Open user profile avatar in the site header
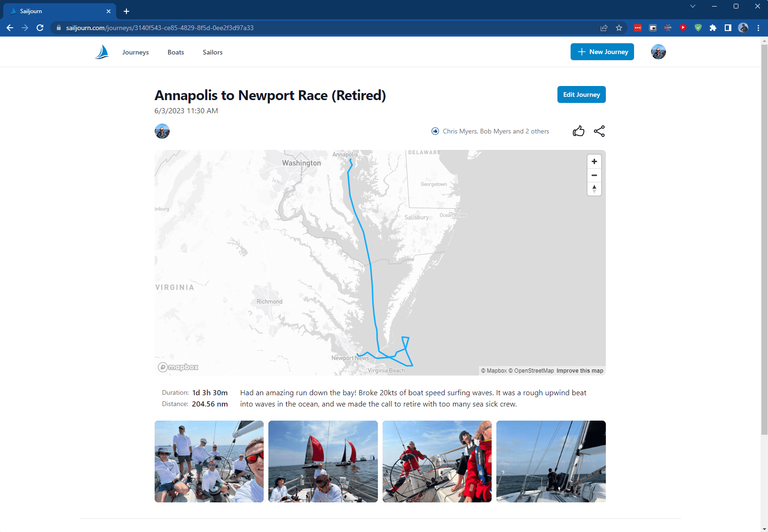Image resolution: width=768 pixels, height=532 pixels. click(x=658, y=52)
